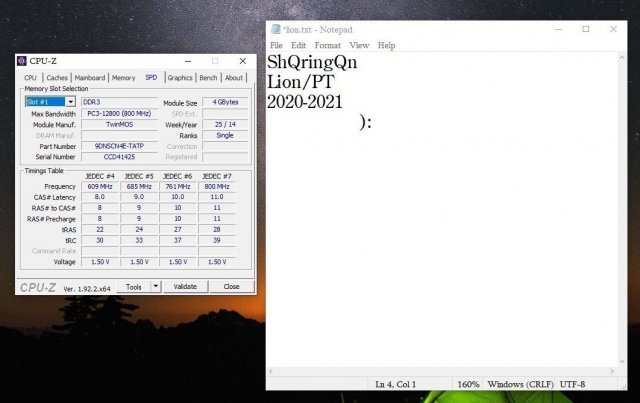The height and width of the screenshot is (403, 640).
Task: Switch to the Graphics tab
Action: pos(180,77)
